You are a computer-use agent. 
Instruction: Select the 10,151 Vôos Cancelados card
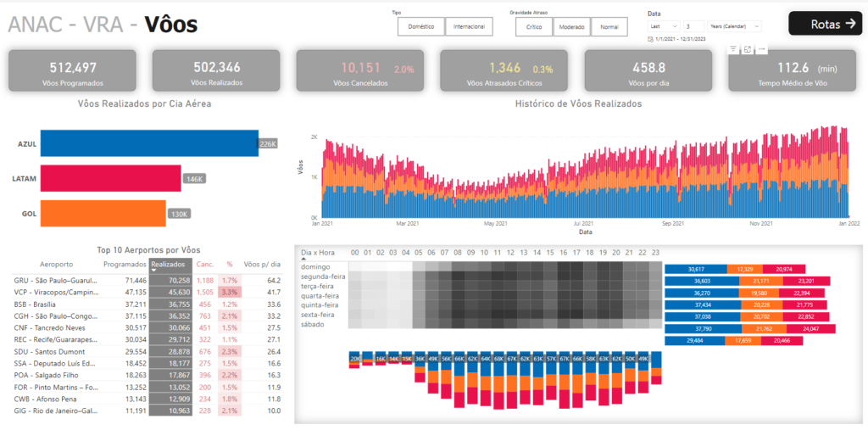click(x=359, y=71)
